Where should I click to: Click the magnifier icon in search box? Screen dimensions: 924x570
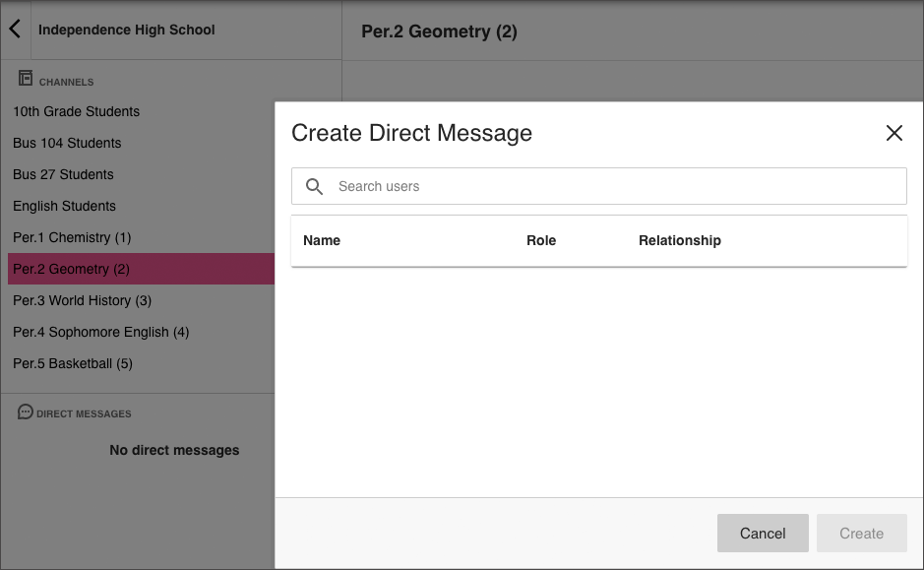[314, 186]
